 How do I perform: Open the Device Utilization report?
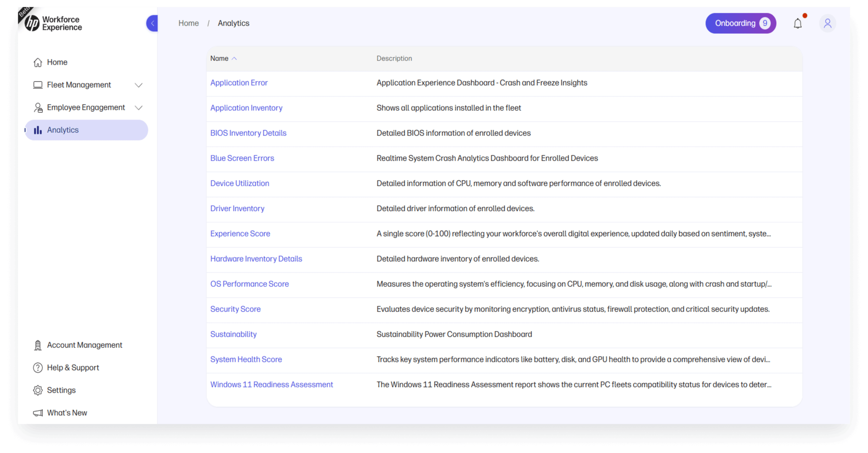[240, 183]
